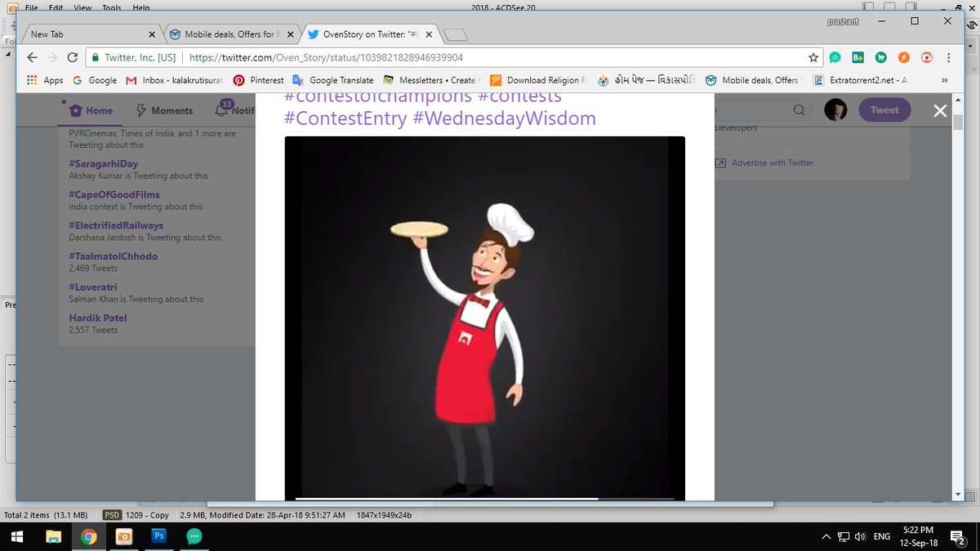Close the Mobile deals browser tab
Viewport: 980px width, 551px height.
(291, 34)
